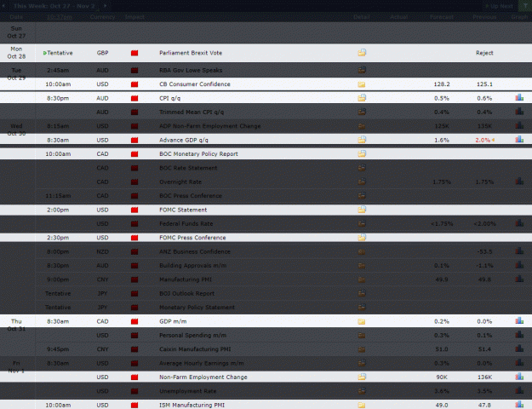Go to next week using right arrow
The image size is (532, 409).
(106, 6)
